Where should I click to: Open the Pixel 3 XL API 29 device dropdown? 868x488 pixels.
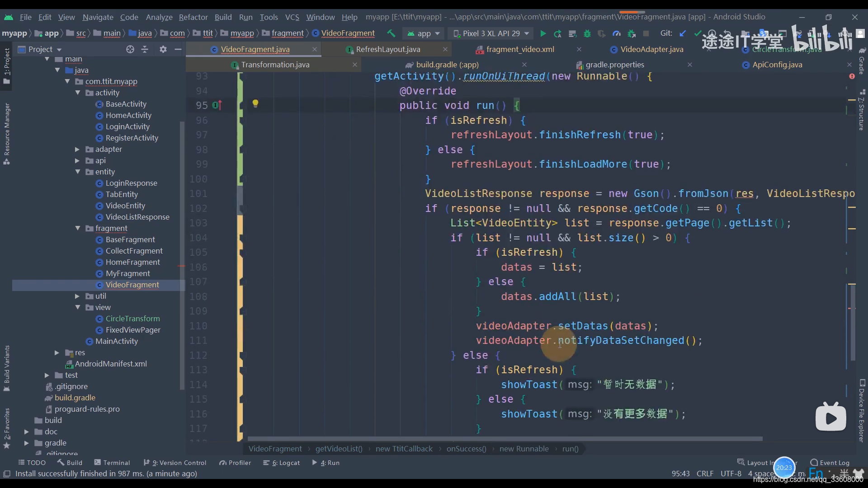tap(491, 33)
